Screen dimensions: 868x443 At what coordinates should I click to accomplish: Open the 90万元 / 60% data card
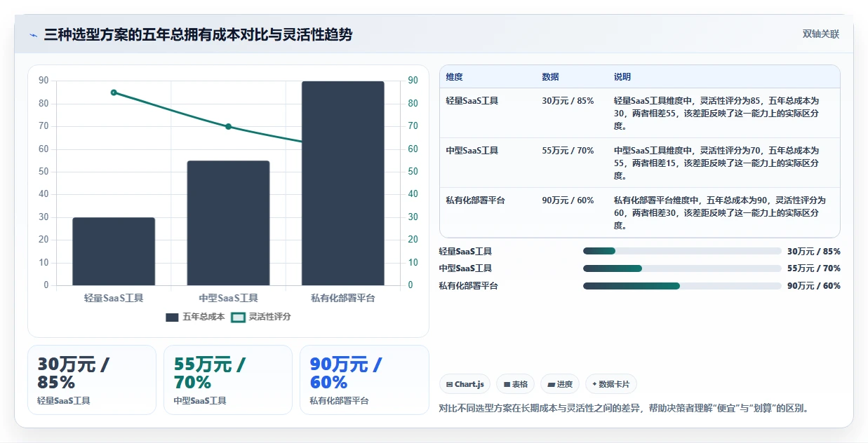coord(364,380)
